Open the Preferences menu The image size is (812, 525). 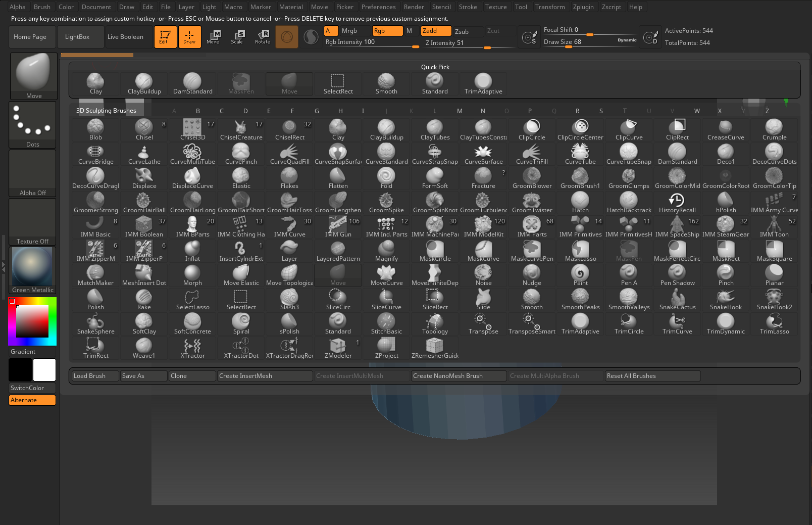point(379,7)
